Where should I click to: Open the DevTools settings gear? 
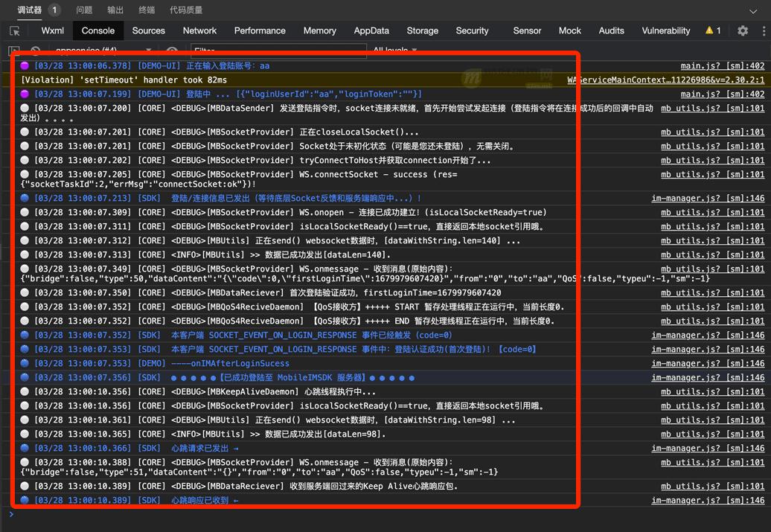741,31
